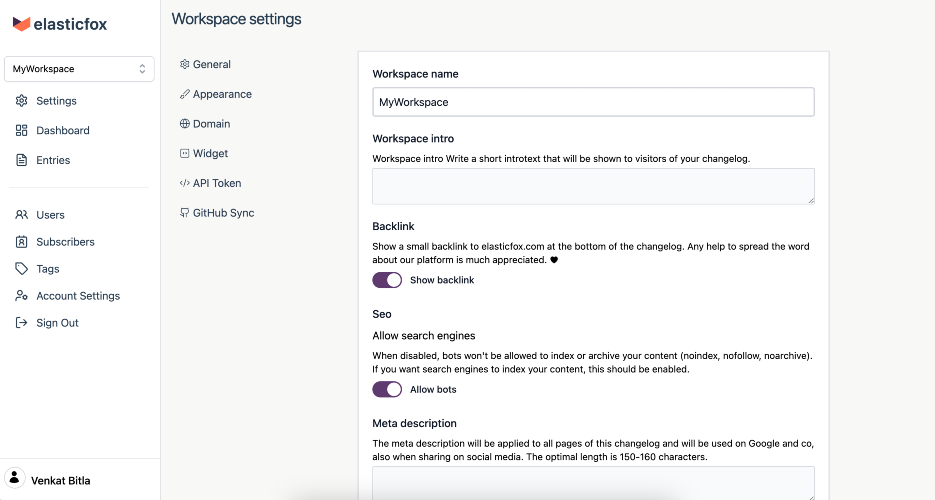
Task: Focus the Workspace intro text area
Action: click(593, 186)
